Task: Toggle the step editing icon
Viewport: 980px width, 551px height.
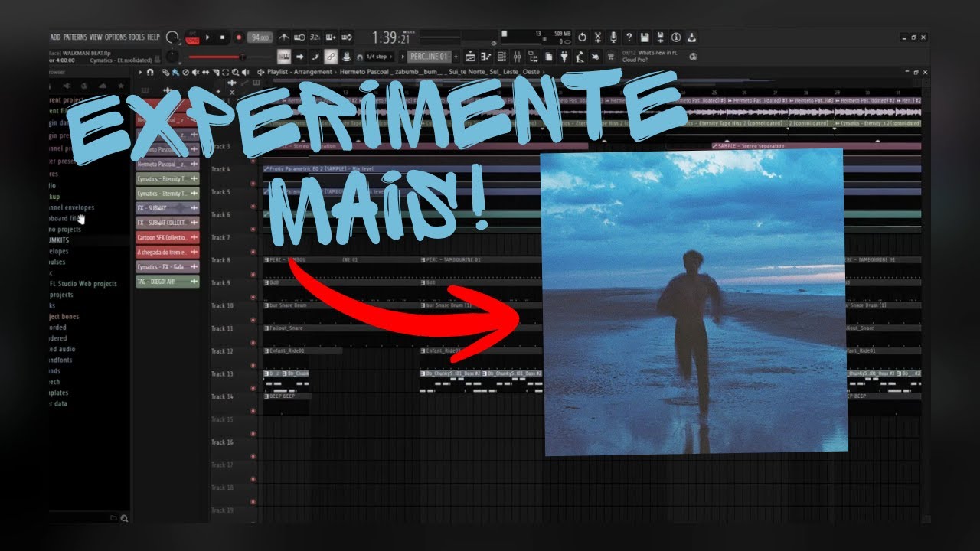Action: [315, 57]
